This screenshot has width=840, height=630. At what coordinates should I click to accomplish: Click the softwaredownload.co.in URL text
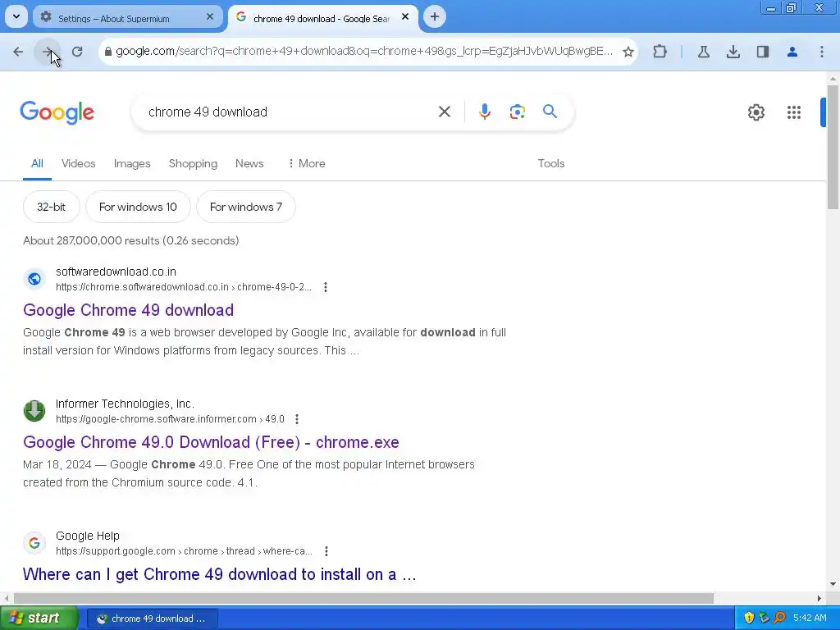[184, 287]
